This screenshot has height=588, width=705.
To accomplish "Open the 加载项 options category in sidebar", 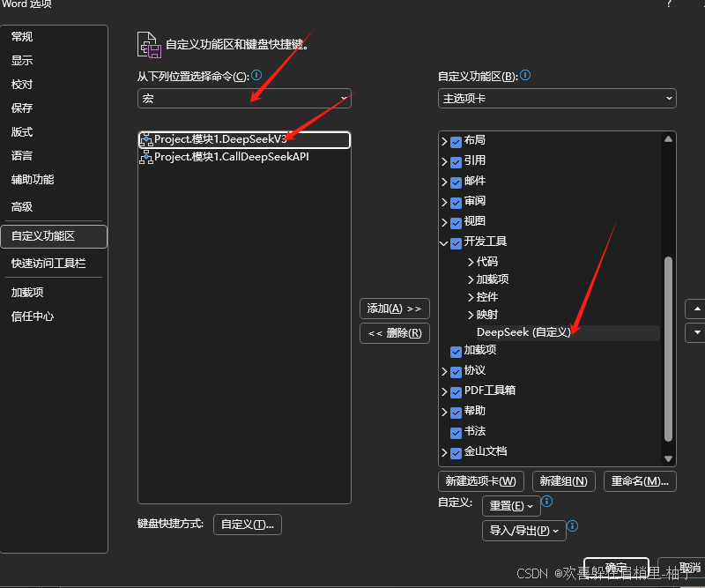I will click(x=27, y=293).
